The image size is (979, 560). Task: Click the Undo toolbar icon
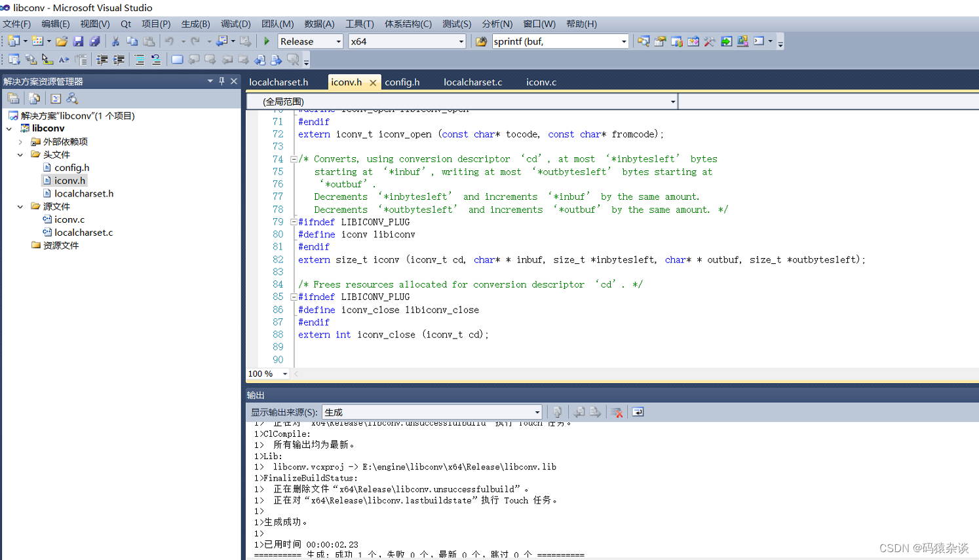point(169,41)
